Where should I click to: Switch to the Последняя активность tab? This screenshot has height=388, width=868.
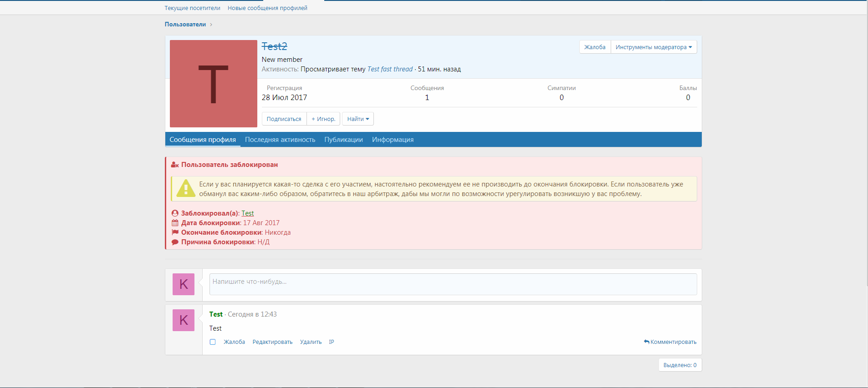280,140
